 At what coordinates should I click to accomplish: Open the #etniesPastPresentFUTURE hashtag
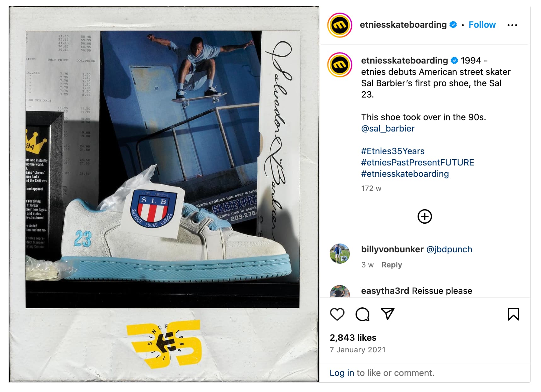[417, 162]
